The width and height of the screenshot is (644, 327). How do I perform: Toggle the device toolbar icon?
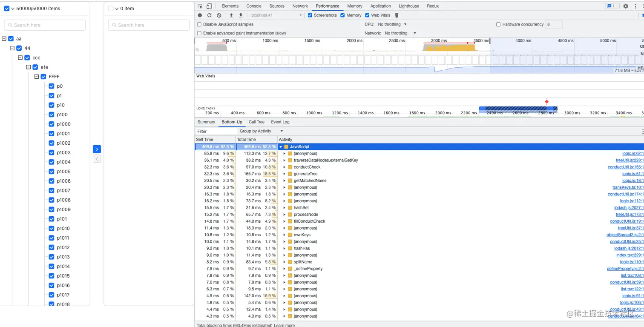click(209, 6)
